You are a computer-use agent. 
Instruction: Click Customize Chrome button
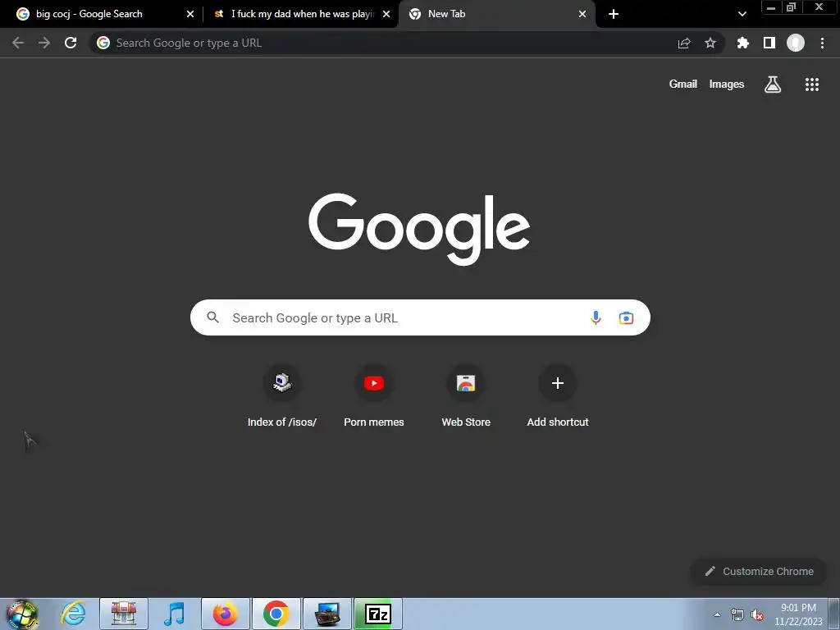pos(759,571)
